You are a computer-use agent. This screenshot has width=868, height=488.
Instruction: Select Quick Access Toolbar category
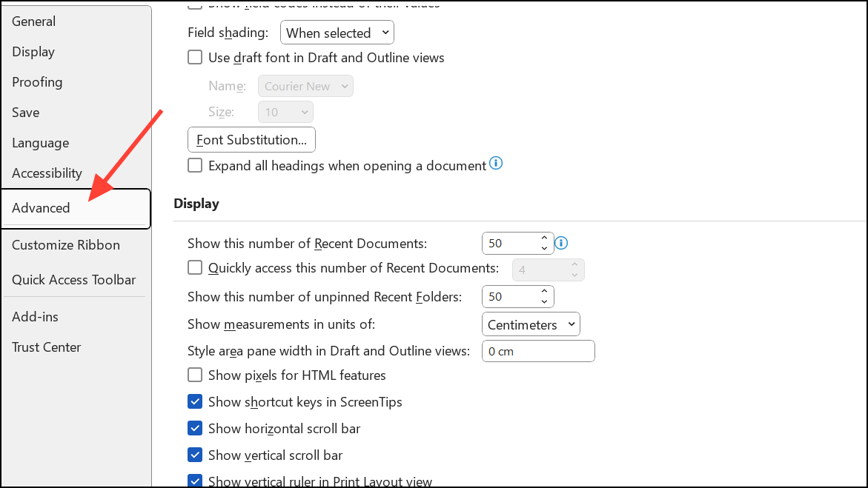(x=74, y=280)
